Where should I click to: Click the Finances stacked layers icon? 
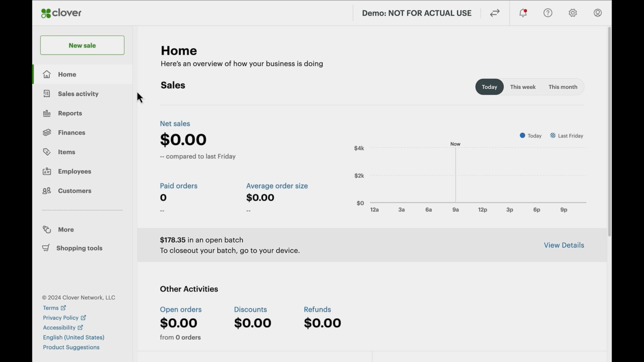click(47, 132)
